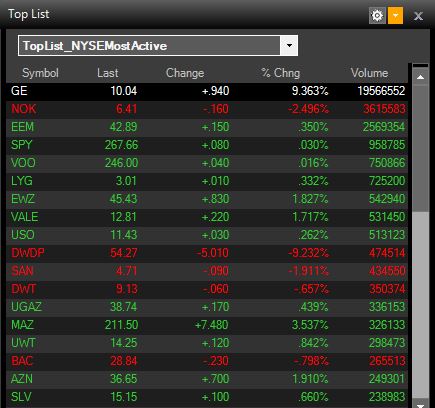This screenshot has height=408, width=435.
Task: Click the vertical scrollbar thumb
Action: coord(420,148)
